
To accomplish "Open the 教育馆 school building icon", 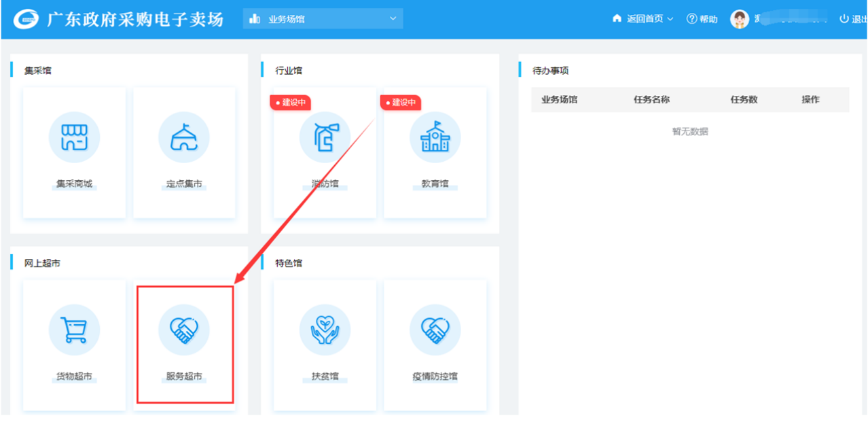I will [435, 137].
